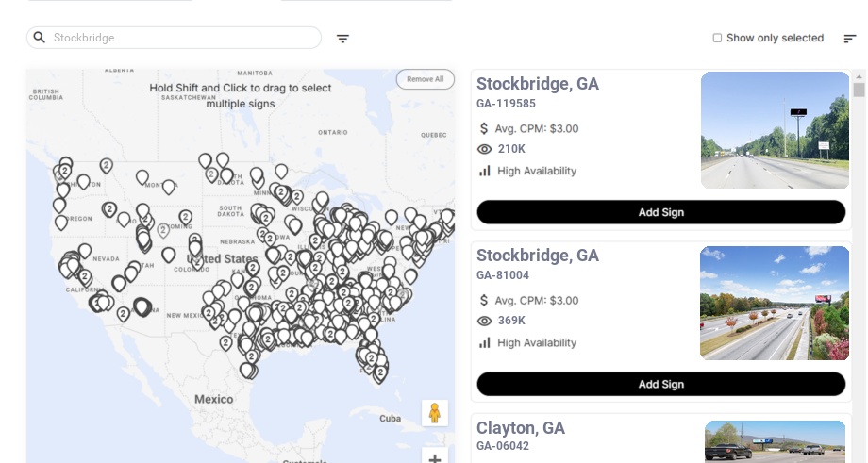Image resolution: width=868 pixels, height=463 pixels.
Task: Open the filter options icon
Action: tap(343, 39)
